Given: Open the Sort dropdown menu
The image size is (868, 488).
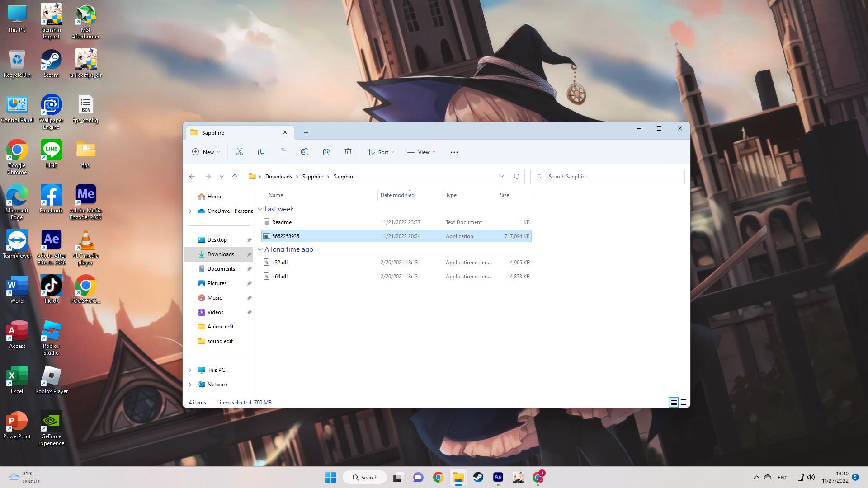Looking at the screenshot, I should click(381, 152).
